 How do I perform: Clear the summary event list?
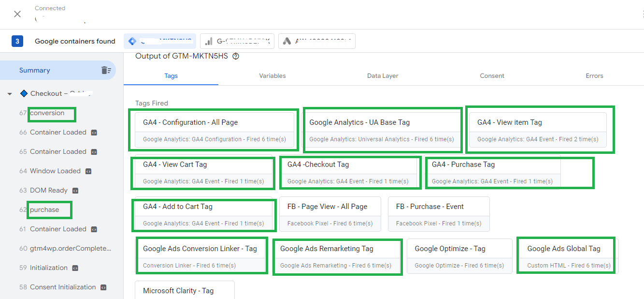106,70
